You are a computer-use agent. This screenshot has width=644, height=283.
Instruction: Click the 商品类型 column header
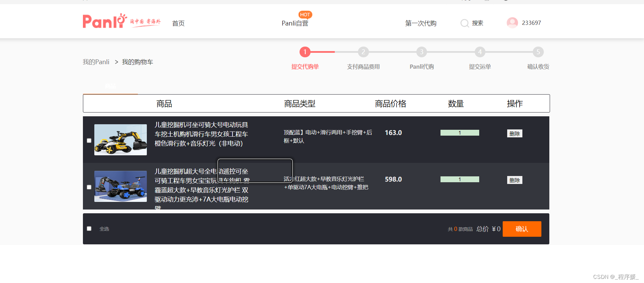coord(300,104)
